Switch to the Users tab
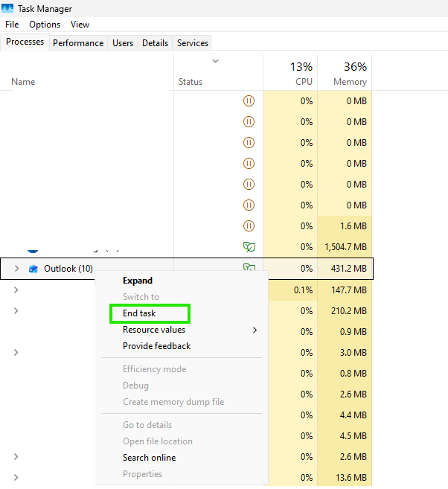The width and height of the screenshot is (448, 489). pos(123,43)
